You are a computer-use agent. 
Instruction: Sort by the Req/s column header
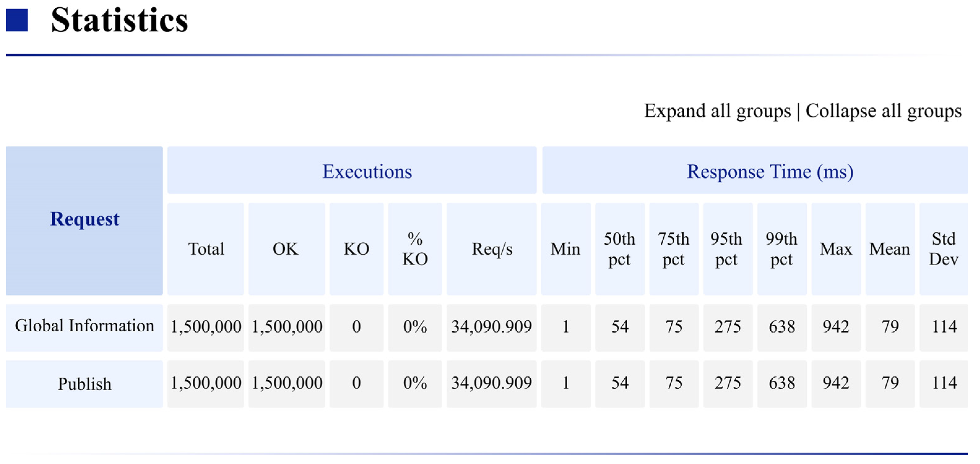click(492, 249)
